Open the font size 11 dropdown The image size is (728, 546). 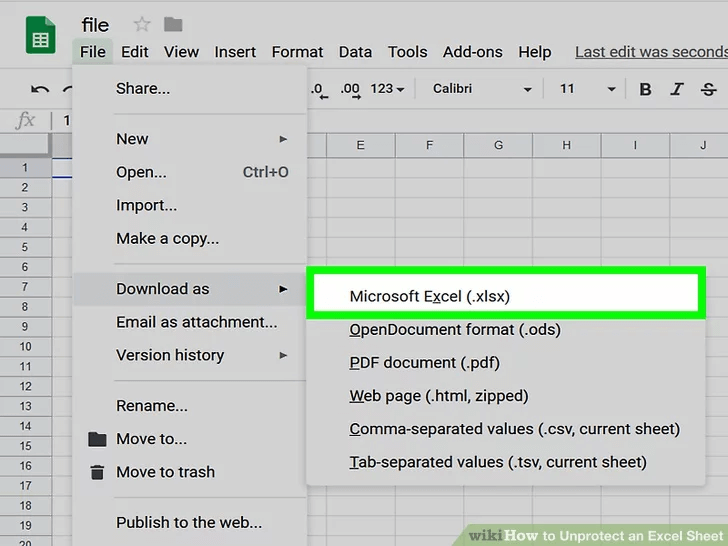(x=587, y=89)
